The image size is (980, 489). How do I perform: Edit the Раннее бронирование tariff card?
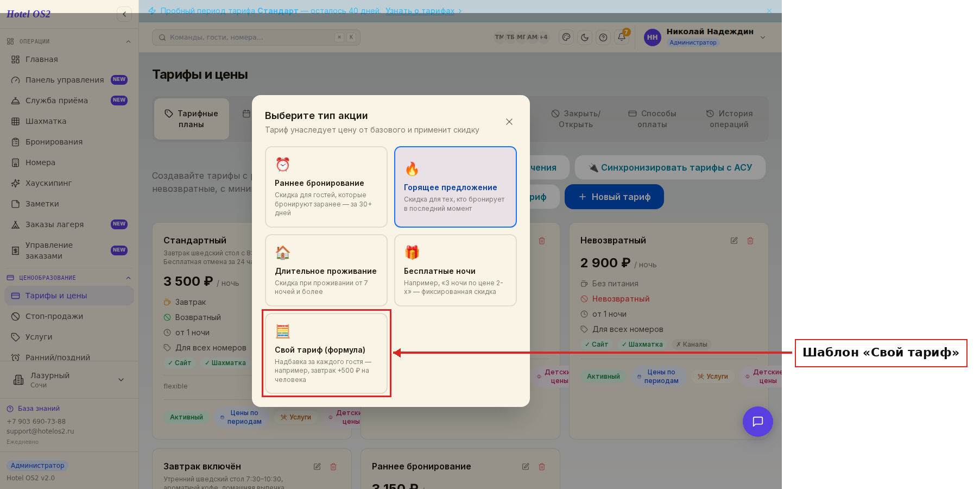point(526,467)
